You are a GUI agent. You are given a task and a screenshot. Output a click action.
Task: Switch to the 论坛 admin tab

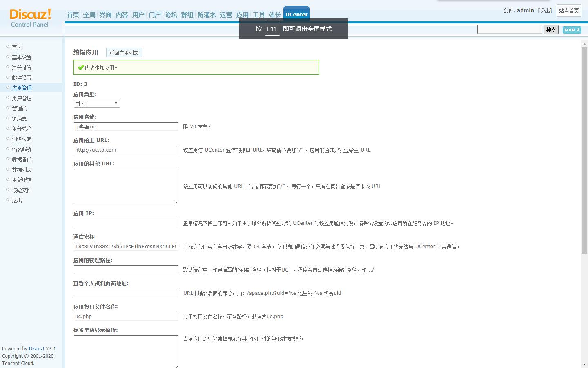click(x=171, y=14)
